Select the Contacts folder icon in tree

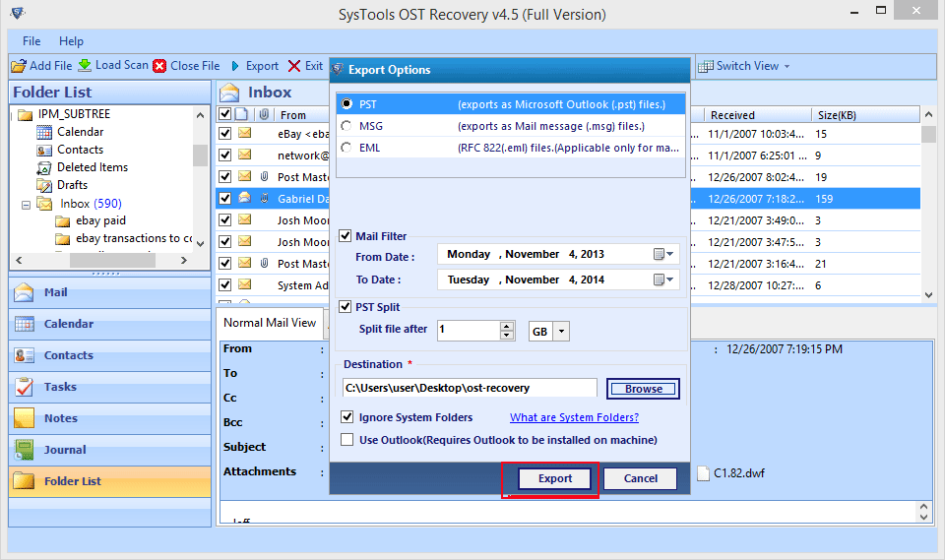point(44,150)
